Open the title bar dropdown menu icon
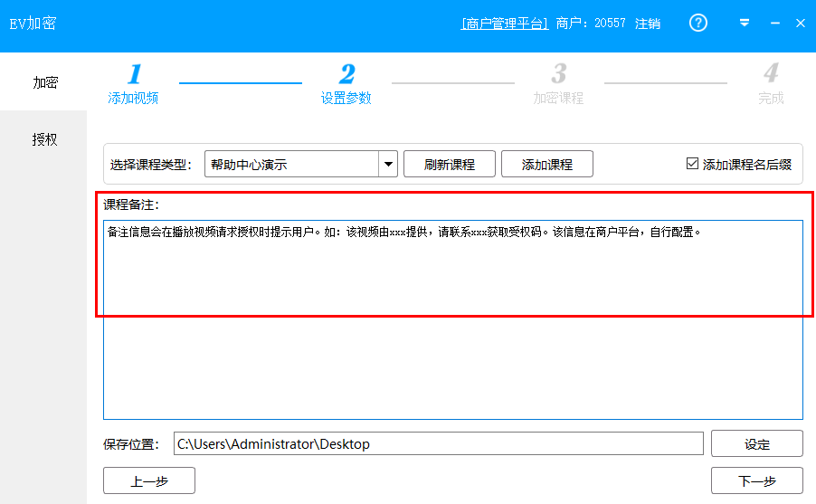Viewport: 816px width, 504px height. (x=745, y=24)
